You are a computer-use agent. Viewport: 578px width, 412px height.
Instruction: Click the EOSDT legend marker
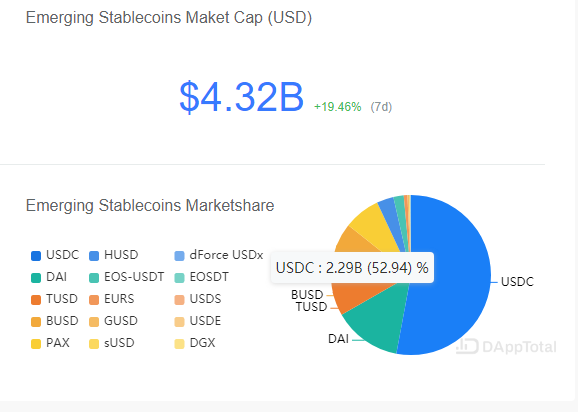[x=179, y=278]
